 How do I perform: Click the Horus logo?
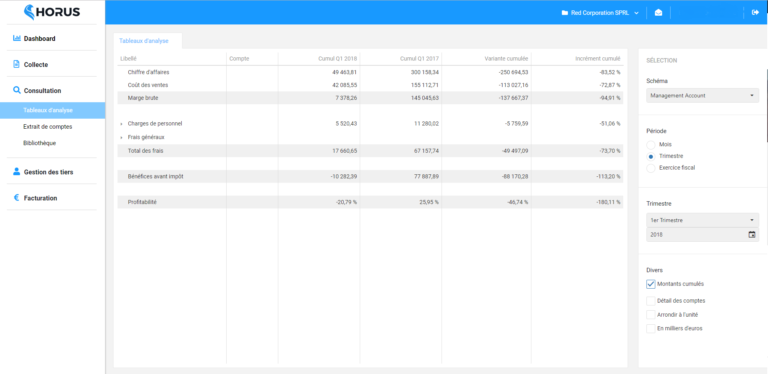tap(52, 12)
